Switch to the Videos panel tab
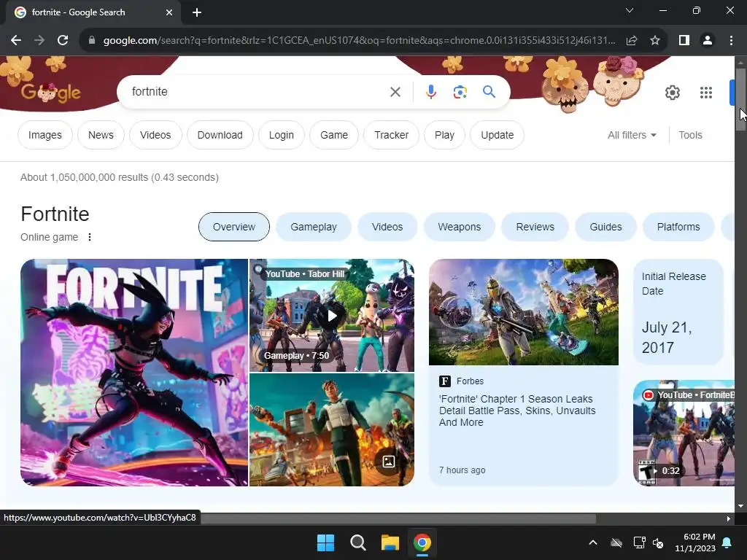 (x=387, y=227)
